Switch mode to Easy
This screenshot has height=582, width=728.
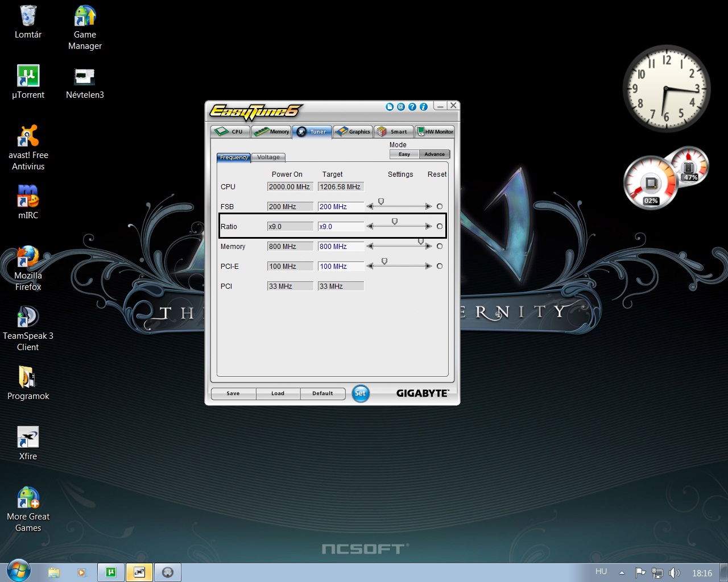tap(404, 154)
